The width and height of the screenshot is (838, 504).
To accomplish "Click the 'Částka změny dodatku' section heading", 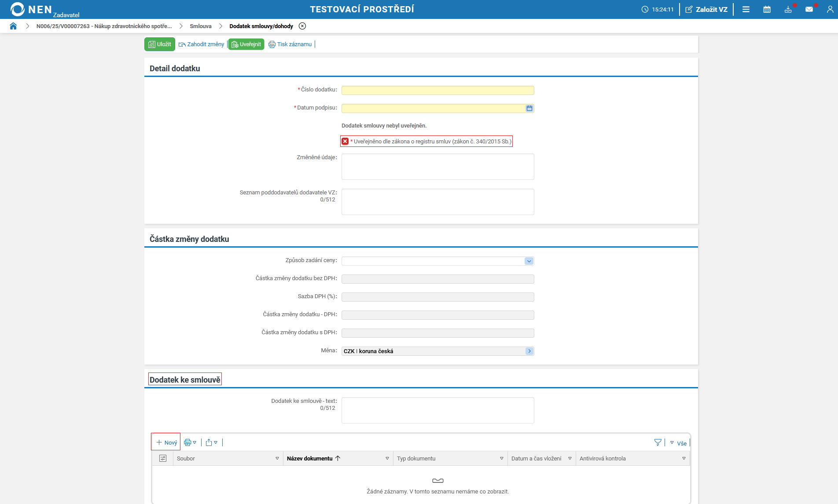I will pyautogui.click(x=189, y=239).
